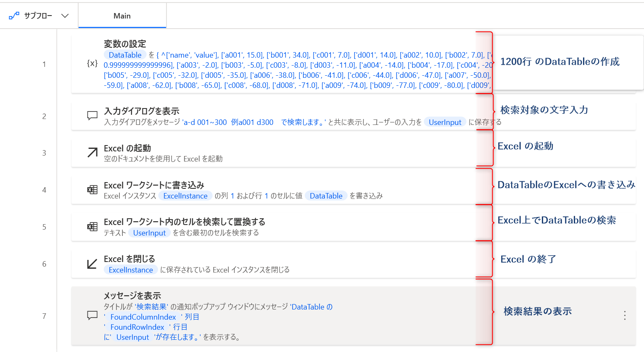Click the UserInput variable in メッセージを表示
644x352 pixels.
coord(132,337)
